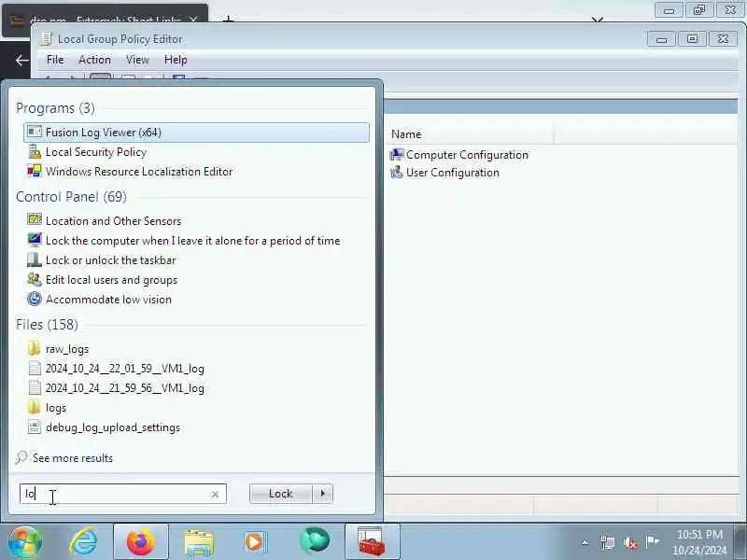Screen dimensions: 747x560
Task: Click the network tray icon
Action: click(x=608, y=542)
